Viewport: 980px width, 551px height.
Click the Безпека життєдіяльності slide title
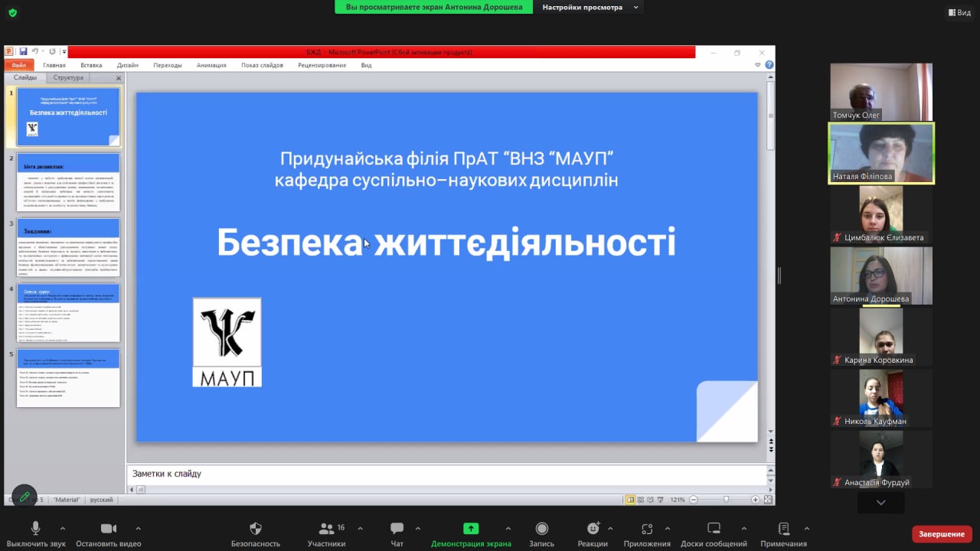tap(446, 243)
